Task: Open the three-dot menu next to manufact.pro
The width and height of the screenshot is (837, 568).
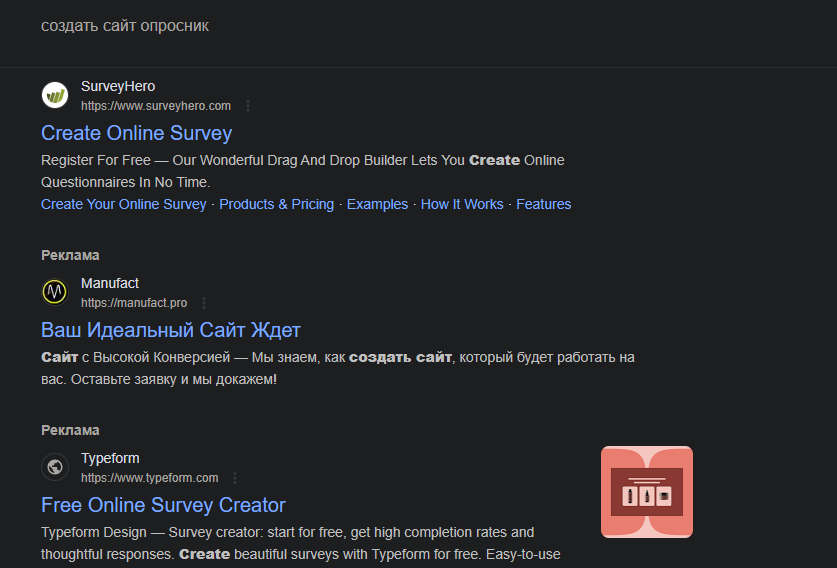Action: (x=204, y=303)
